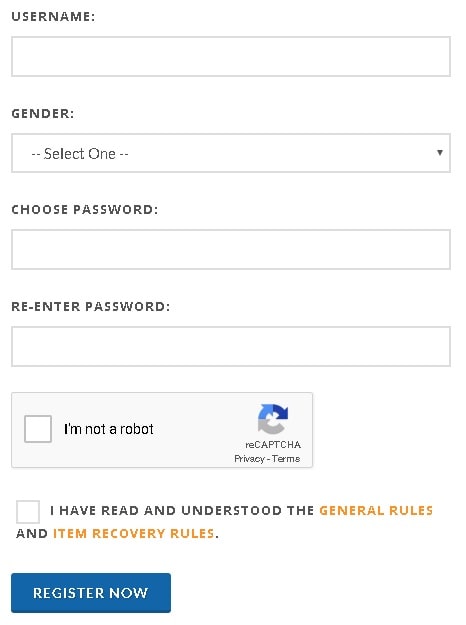Check the I'm not a robot box

point(38,429)
